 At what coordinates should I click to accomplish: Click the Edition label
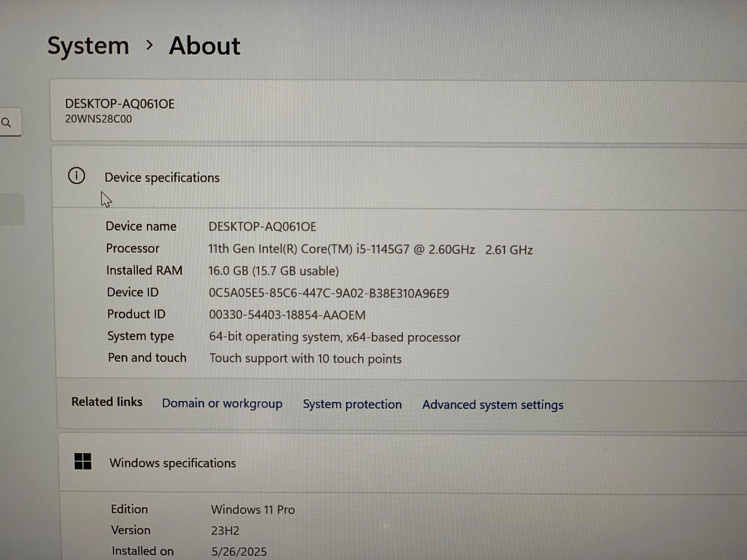tap(129, 509)
